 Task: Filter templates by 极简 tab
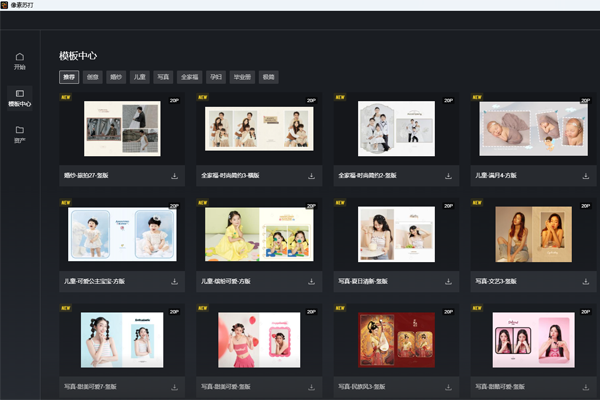269,76
